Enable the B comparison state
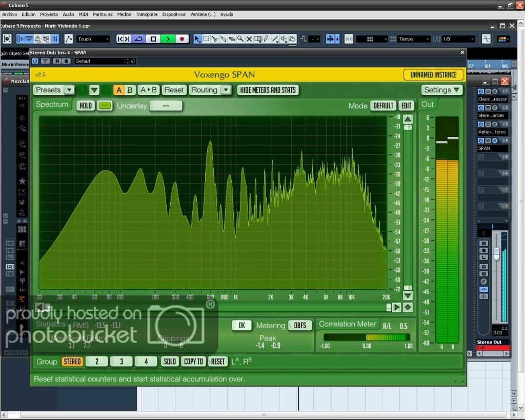Viewport: 525px width, 420px height. pos(130,90)
